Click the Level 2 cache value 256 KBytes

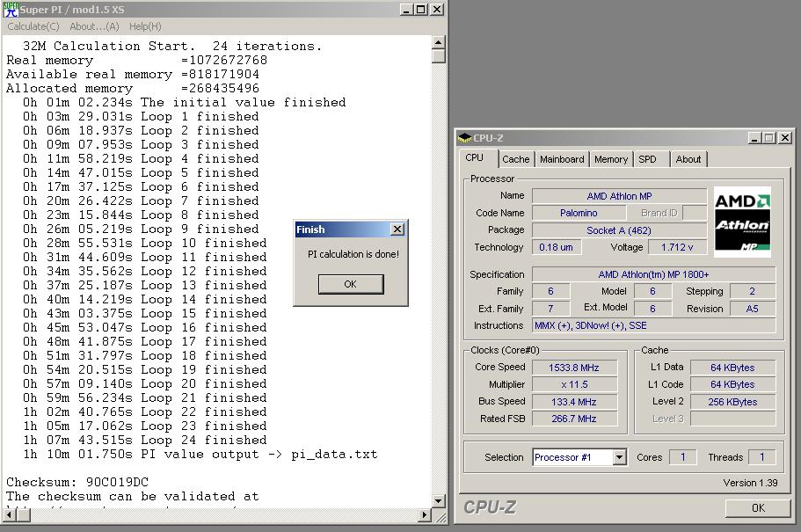pos(732,402)
